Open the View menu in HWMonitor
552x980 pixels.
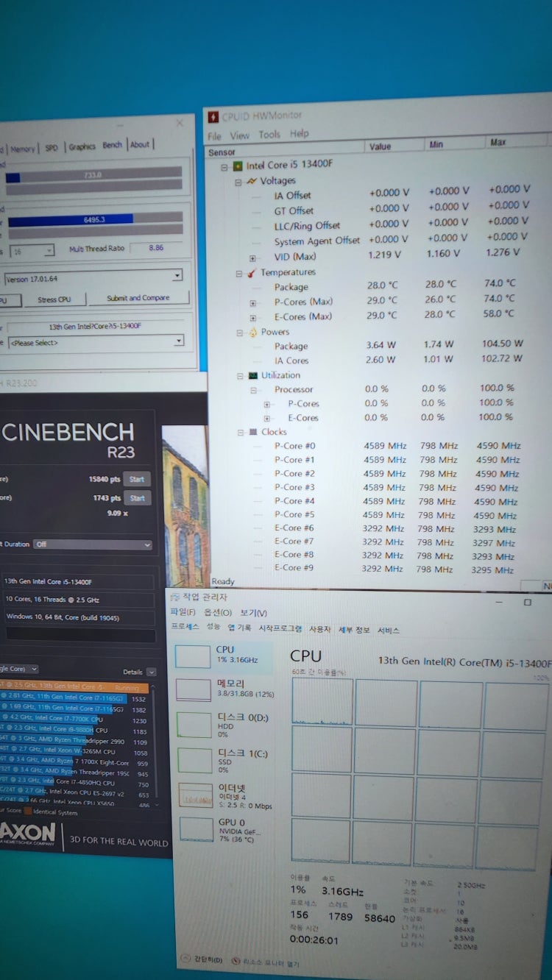240,135
